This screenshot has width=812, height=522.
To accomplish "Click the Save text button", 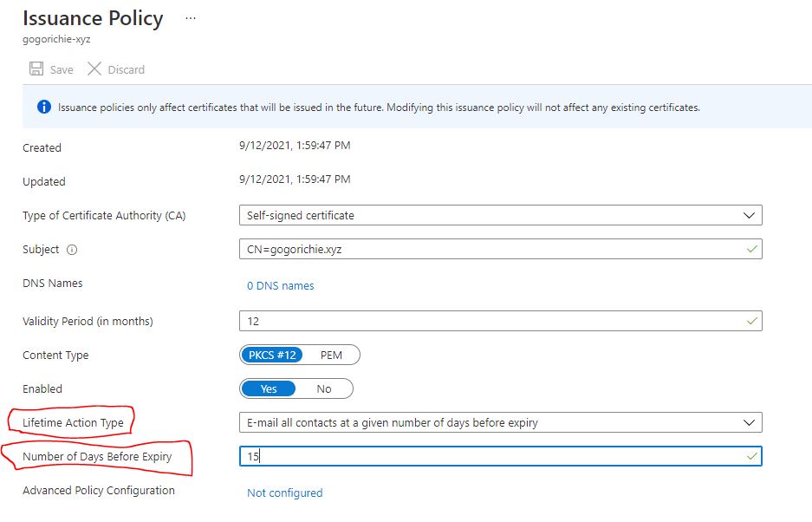I will 62,69.
